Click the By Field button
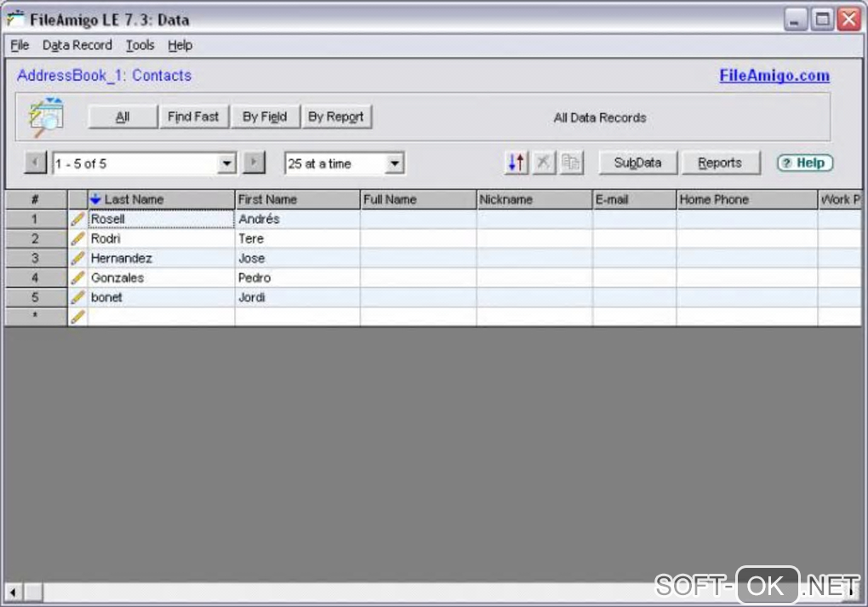 coord(265,117)
